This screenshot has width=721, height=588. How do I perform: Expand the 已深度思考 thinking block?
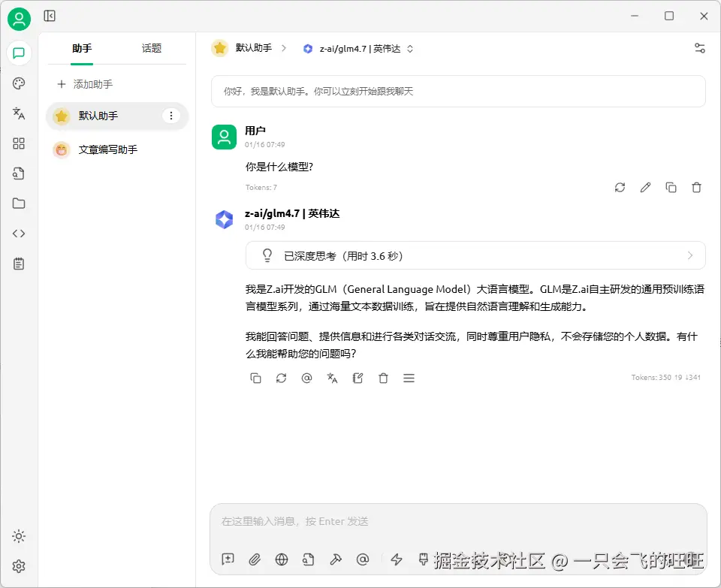point(475,255)
